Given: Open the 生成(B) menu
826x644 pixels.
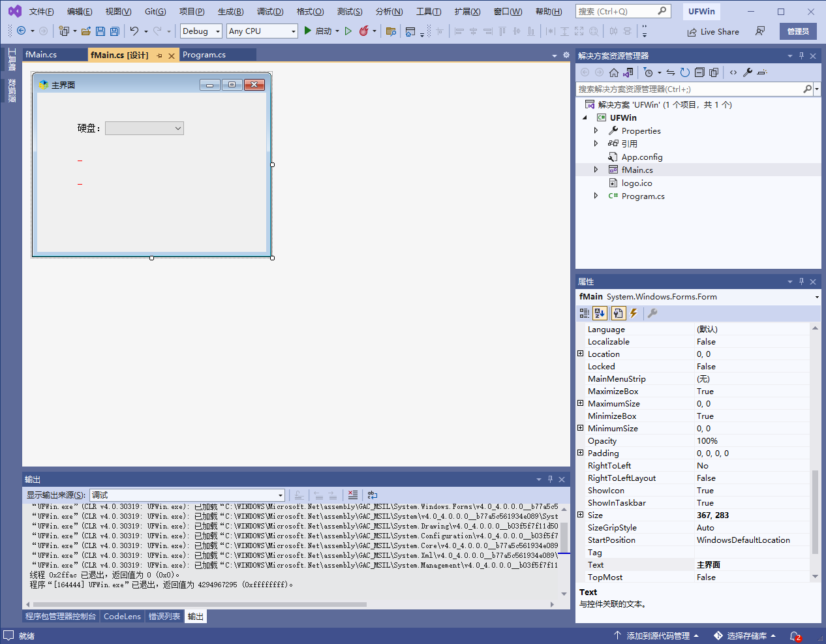Looking at the screenshot, I should click(230, 12).
